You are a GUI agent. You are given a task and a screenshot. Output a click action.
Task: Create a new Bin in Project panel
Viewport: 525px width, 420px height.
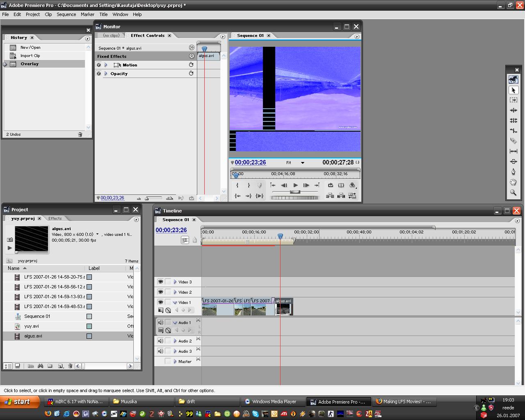[x=50, y=366]
